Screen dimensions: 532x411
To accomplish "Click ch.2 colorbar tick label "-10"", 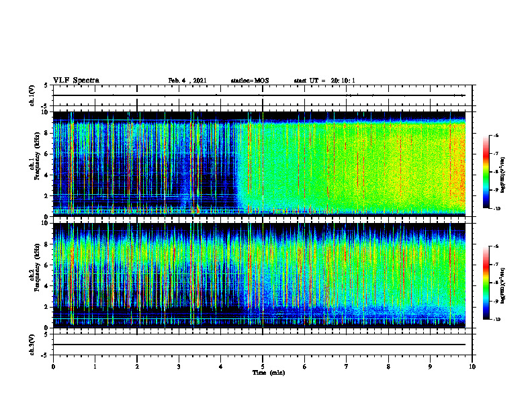I will 496,320.
